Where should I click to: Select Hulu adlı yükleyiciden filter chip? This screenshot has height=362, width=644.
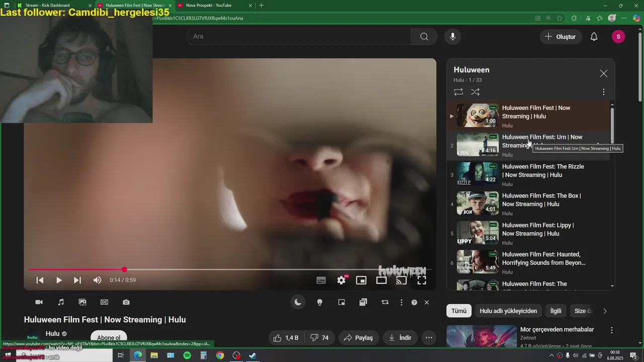(508, 311)
